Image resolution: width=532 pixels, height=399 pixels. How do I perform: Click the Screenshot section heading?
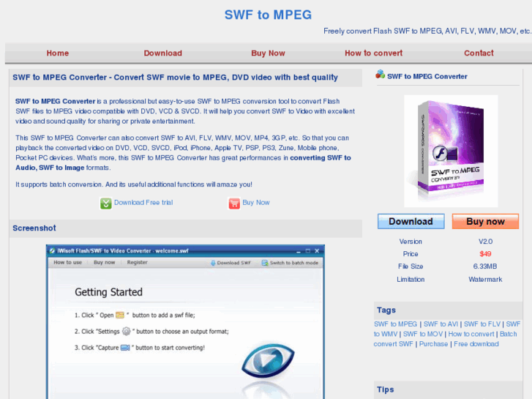34,228
